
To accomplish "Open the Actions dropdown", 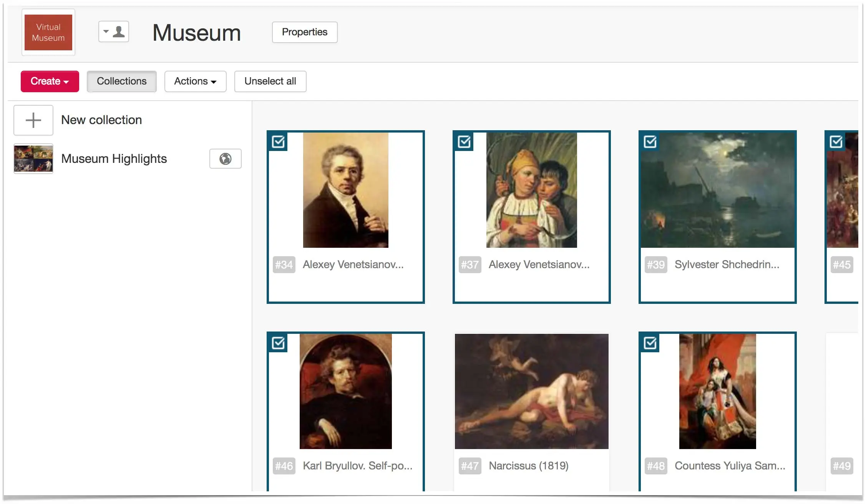I will (x=196, y=81).
